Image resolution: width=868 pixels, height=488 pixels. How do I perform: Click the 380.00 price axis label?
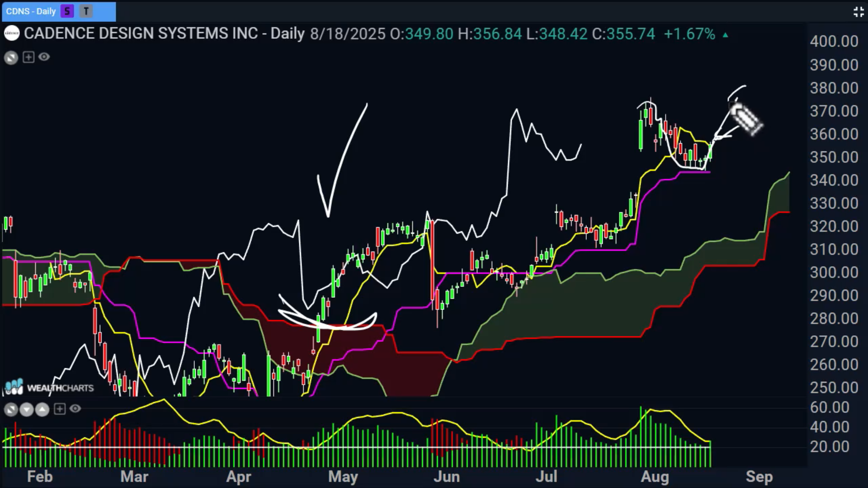tap(834, 88)
